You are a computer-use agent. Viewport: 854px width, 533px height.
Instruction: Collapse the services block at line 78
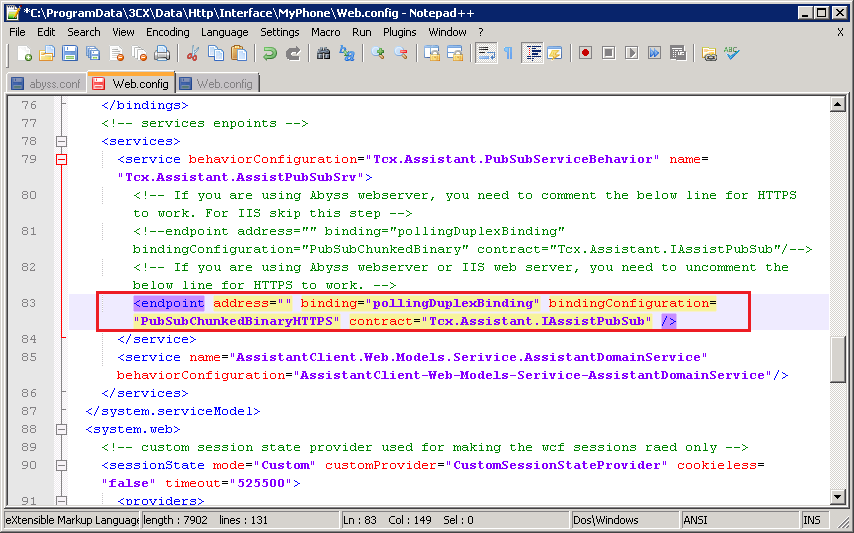pyautogui.click(x=62, y=142)
